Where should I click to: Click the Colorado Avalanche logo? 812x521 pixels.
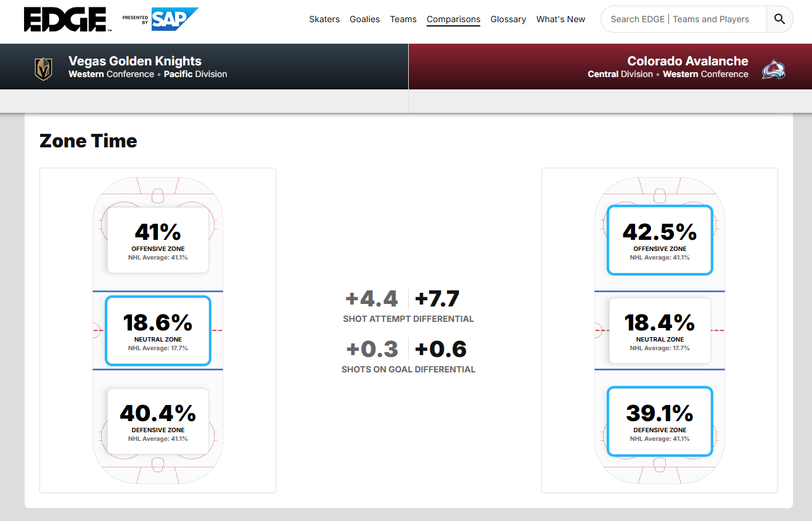pos(773,69)
